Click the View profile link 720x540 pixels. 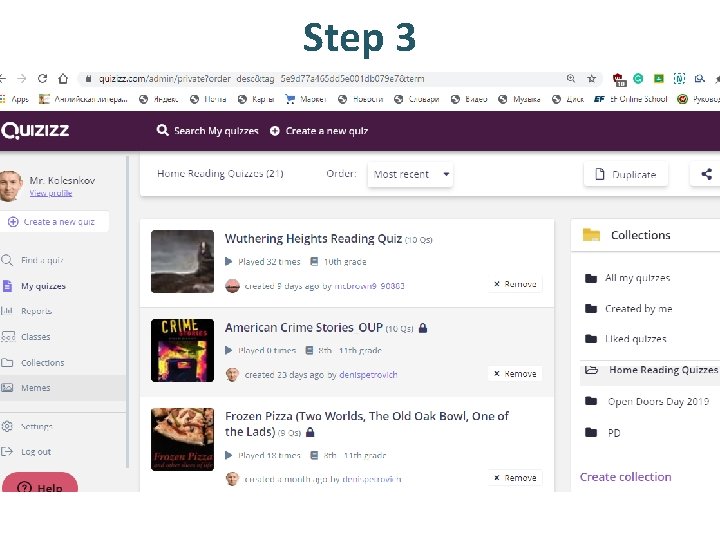(x=51, y=193)
